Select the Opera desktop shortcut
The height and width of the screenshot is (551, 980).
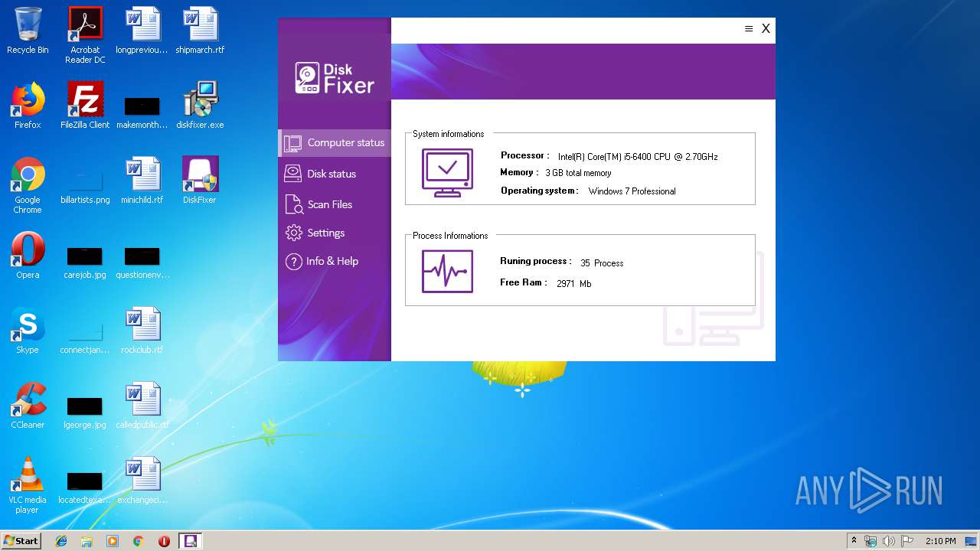(28, 256)
